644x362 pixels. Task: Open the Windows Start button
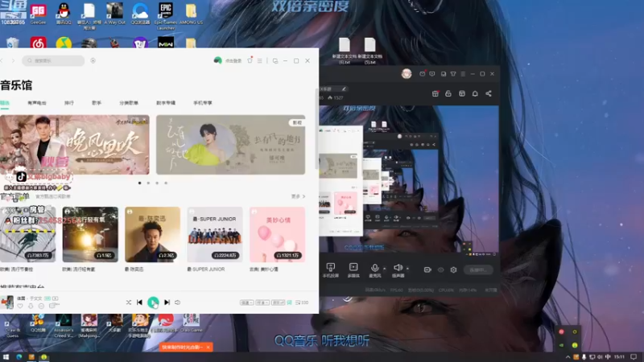pyautogui.click(x=6, y=357)
